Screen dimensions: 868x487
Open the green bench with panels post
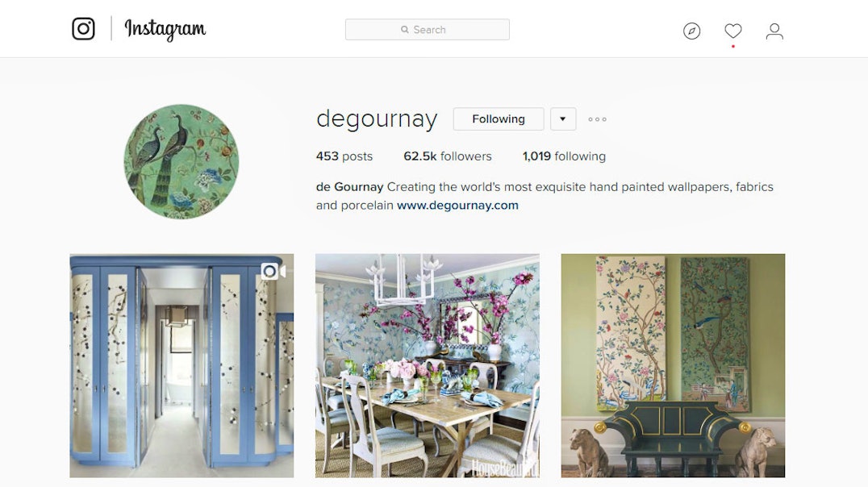(673, 366)
